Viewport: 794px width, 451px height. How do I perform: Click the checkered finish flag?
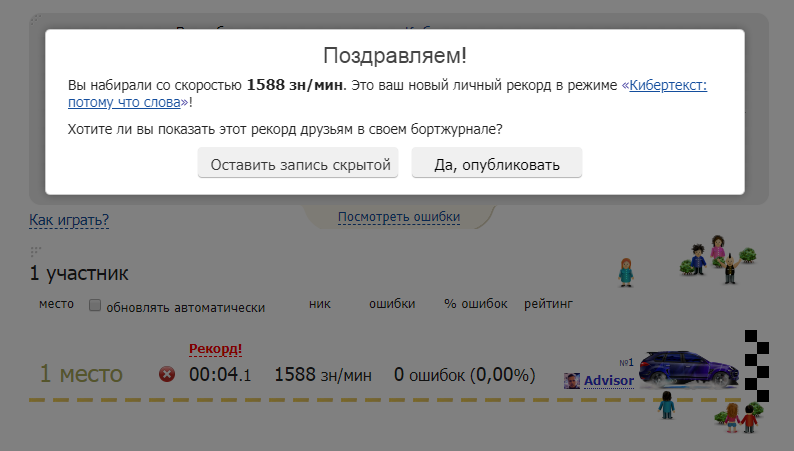click(757, 366)
